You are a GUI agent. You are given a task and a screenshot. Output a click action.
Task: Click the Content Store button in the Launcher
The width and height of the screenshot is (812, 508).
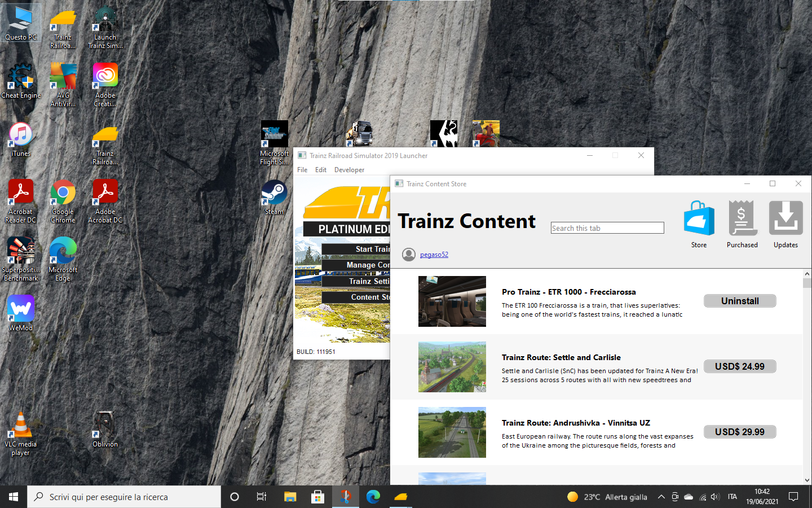point(356,297)
